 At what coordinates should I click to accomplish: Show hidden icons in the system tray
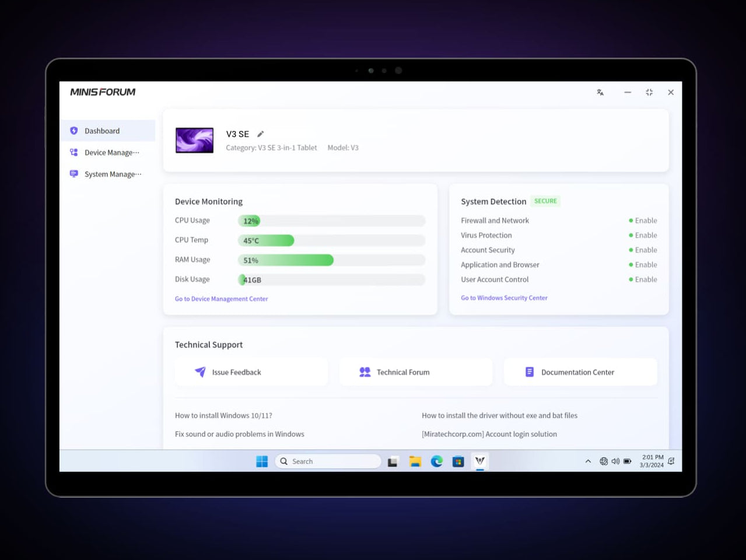coord(588,461)
